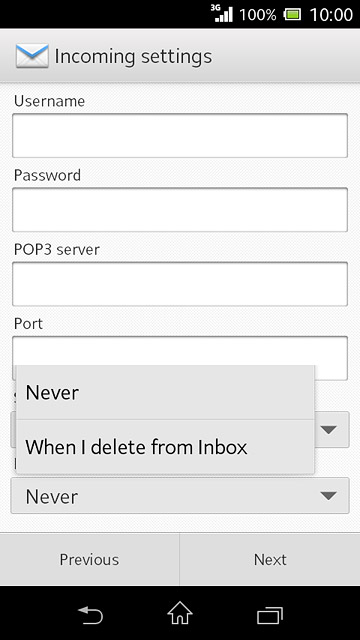The image size is (360, 640).
Task: Go to the Previous step
Action: tap(89, 559)
